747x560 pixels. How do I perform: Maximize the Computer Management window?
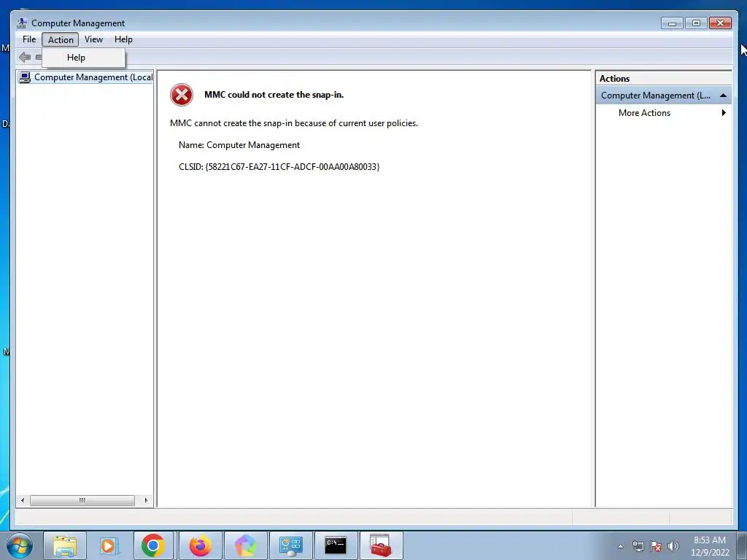coord(696,23)
